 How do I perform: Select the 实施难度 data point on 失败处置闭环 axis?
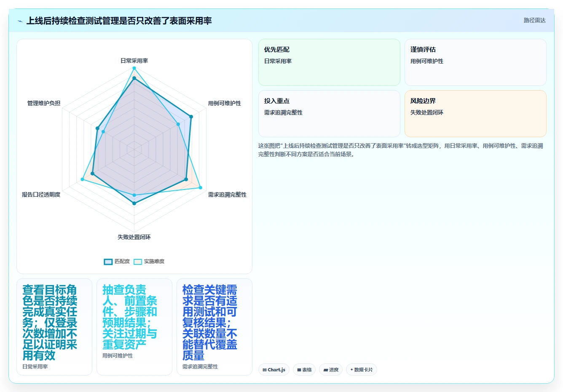coord(134,195)
